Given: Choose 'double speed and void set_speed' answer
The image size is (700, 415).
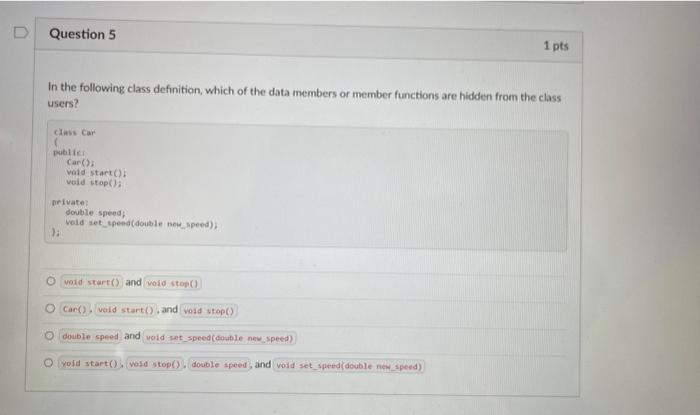Looking at the screenshot, I should [x=49, y=336].
